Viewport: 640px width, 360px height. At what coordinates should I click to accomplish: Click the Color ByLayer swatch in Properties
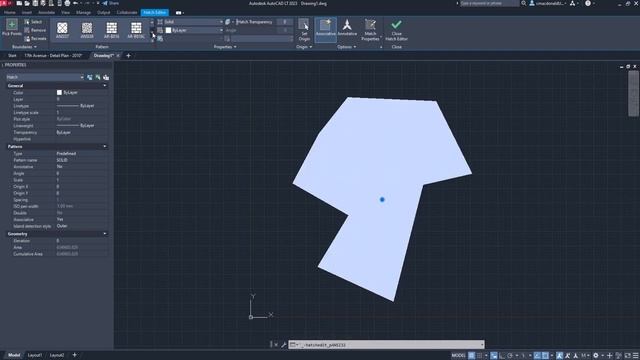(59, 93)
